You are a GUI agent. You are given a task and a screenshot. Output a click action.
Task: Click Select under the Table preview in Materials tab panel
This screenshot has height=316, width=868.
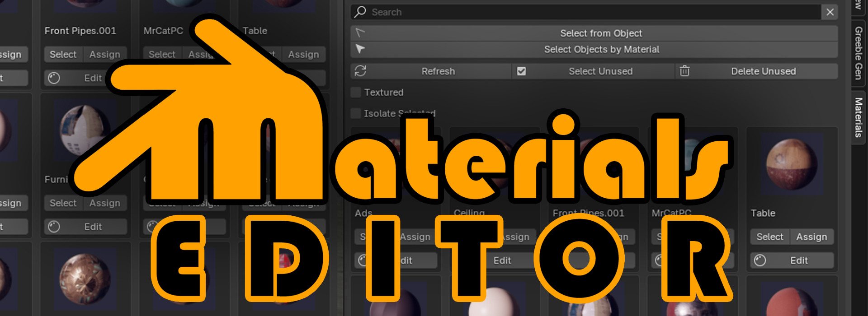(x=770, y=237)
